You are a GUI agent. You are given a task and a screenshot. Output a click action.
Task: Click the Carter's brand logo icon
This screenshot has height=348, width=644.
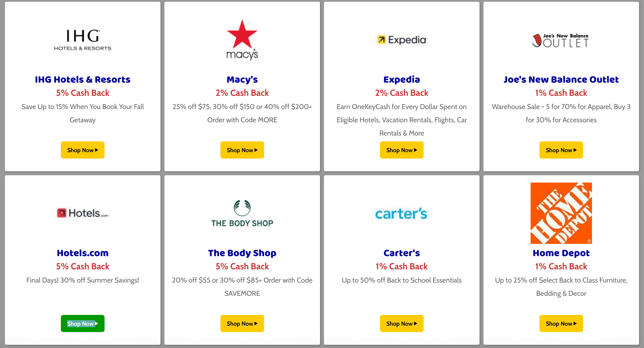[402, 213]
